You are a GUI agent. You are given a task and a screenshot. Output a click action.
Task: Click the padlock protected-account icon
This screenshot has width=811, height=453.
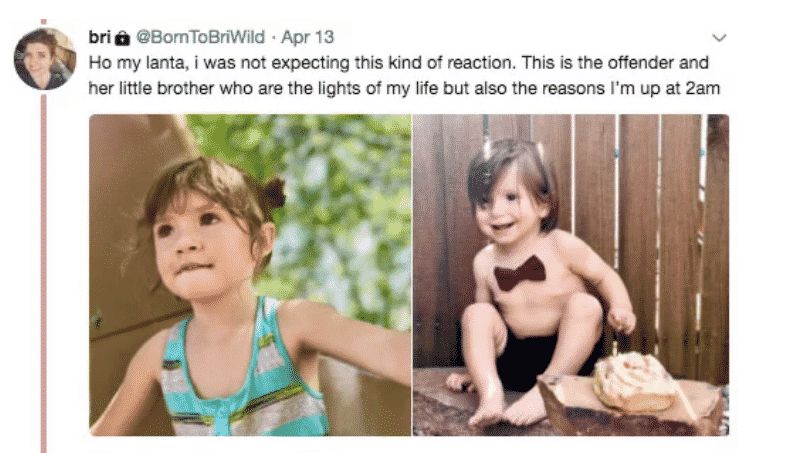(x=122, y=38)
